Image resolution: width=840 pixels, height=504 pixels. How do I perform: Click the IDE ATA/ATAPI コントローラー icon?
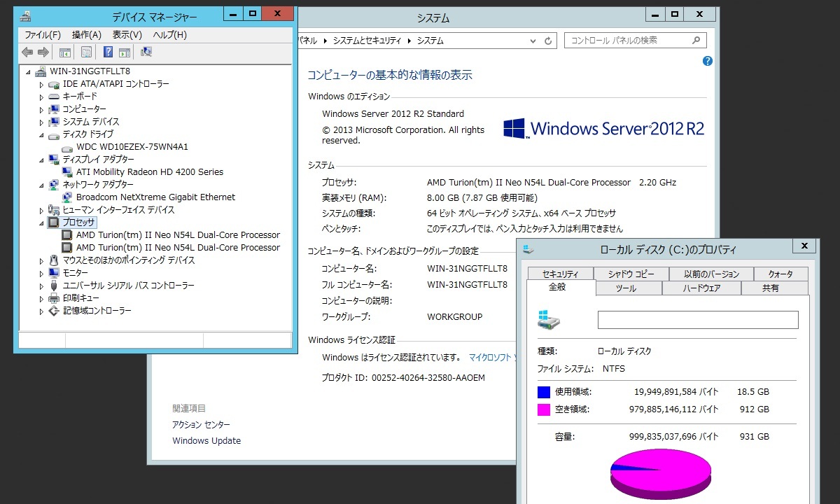point(54,84)
